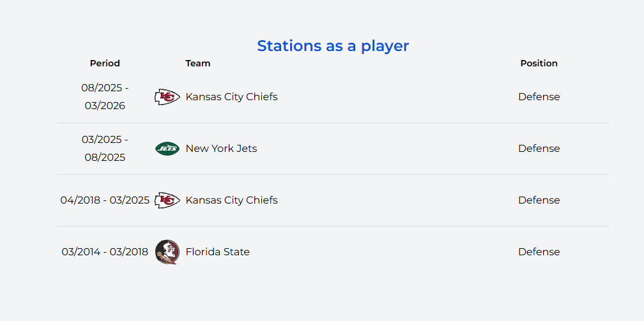
Task: Click the Chiefs logo in the 08/2025 row
Action: (x=167, y=97)
